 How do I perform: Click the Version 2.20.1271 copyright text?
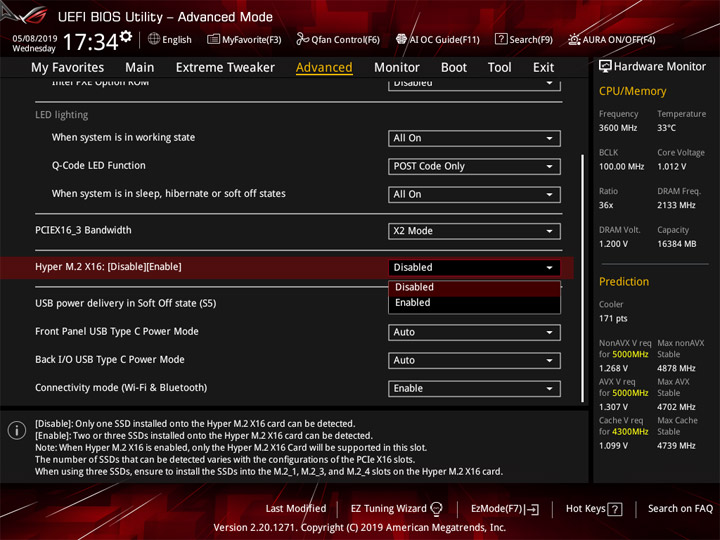point(360,527)
